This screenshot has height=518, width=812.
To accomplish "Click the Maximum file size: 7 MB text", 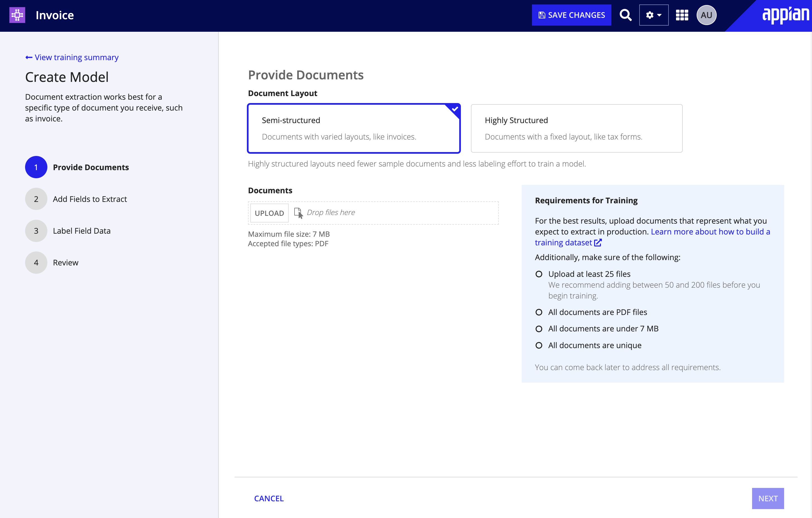I will tap(289, 234).
